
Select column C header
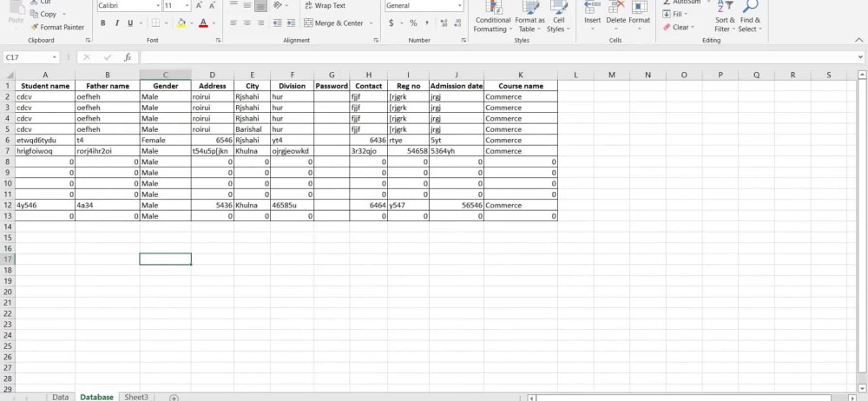tap(166, 75)
